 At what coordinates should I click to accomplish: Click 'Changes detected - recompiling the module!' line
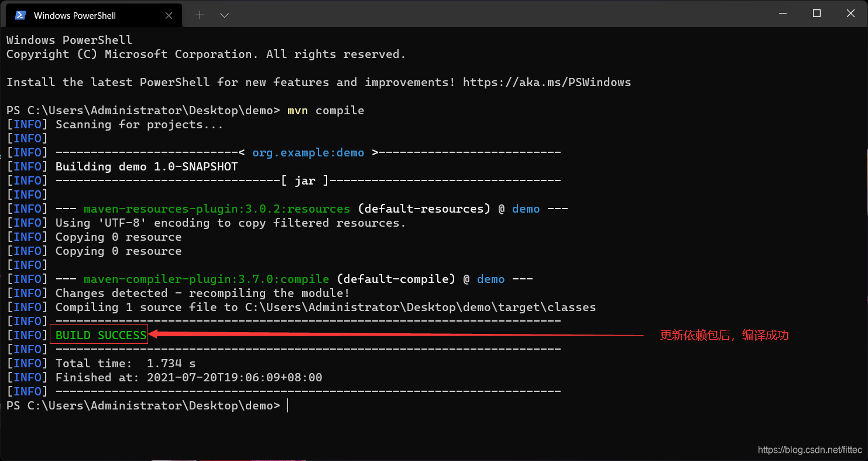[203, 293]
